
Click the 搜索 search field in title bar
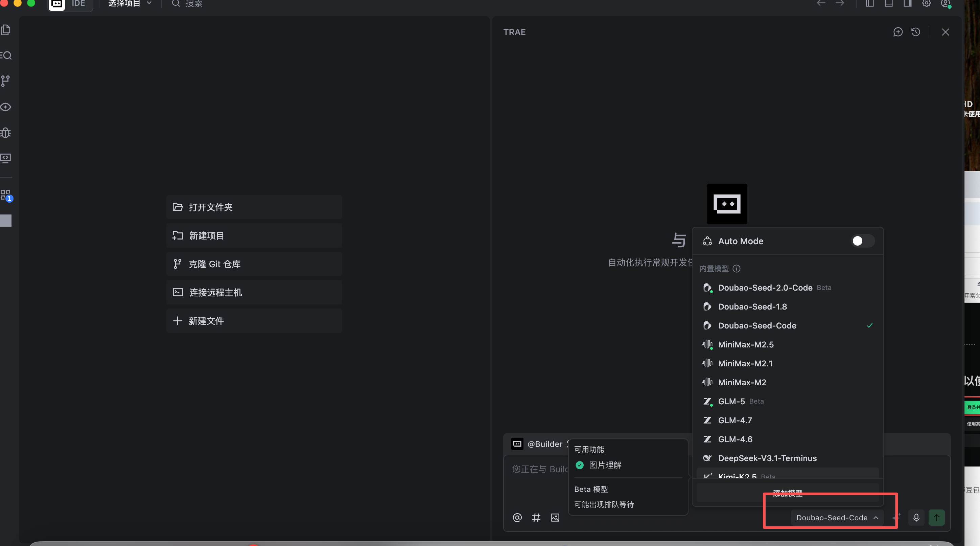point(193,4)
